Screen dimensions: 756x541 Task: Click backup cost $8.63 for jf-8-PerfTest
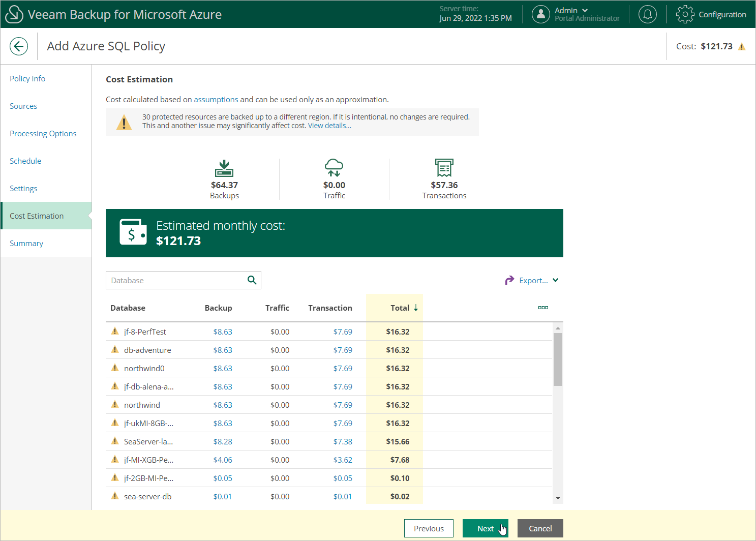[x=223, y=332]
